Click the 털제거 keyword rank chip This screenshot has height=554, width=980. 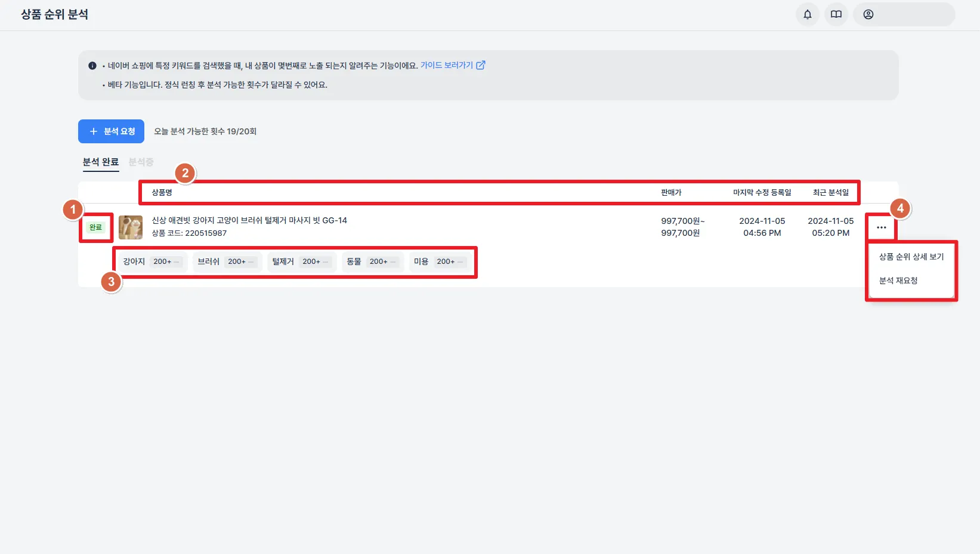click(301, 261)
